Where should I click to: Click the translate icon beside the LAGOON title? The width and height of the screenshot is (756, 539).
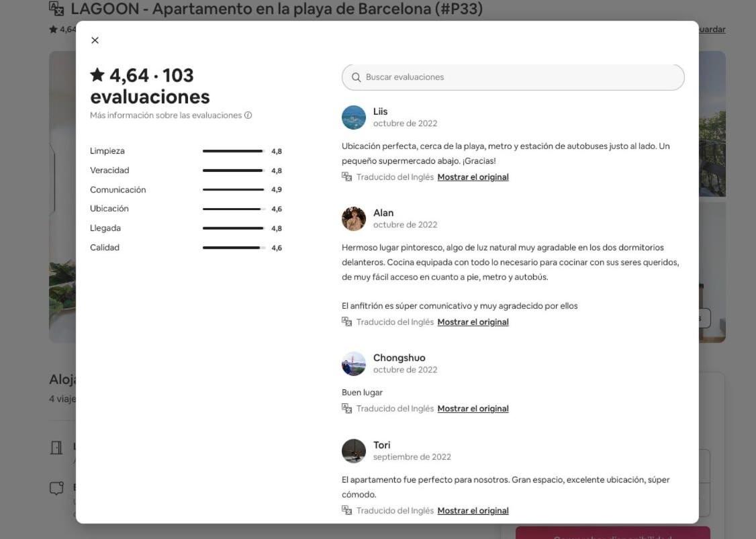[x=56, y=9]
